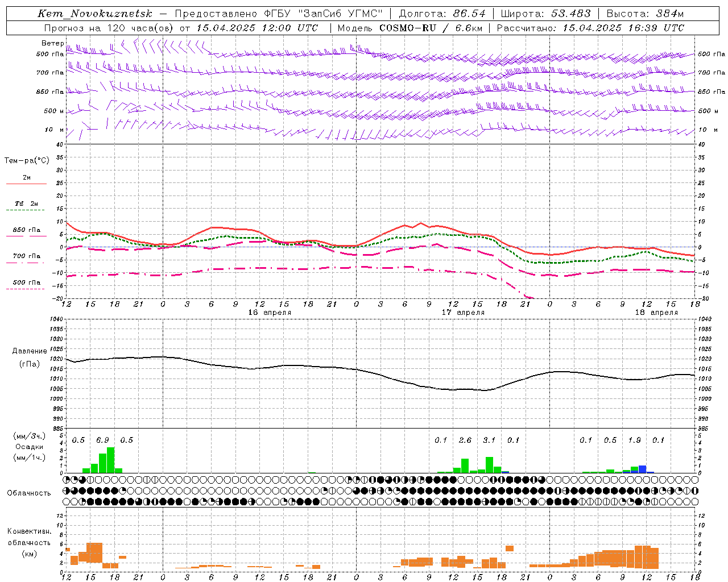This screenshot has height=582, width=728.
Task: Click the (мм/1ч.) units label
Action: coord(29,458)
